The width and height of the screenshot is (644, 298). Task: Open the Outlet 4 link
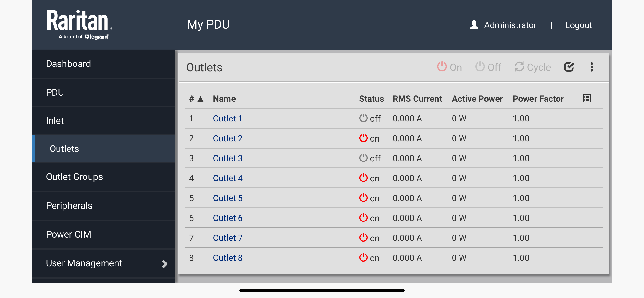pos(228,178)
